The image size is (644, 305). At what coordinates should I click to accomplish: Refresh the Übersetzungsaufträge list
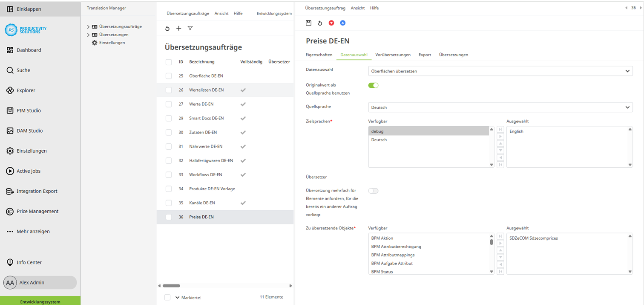click(x=167, y=28)
